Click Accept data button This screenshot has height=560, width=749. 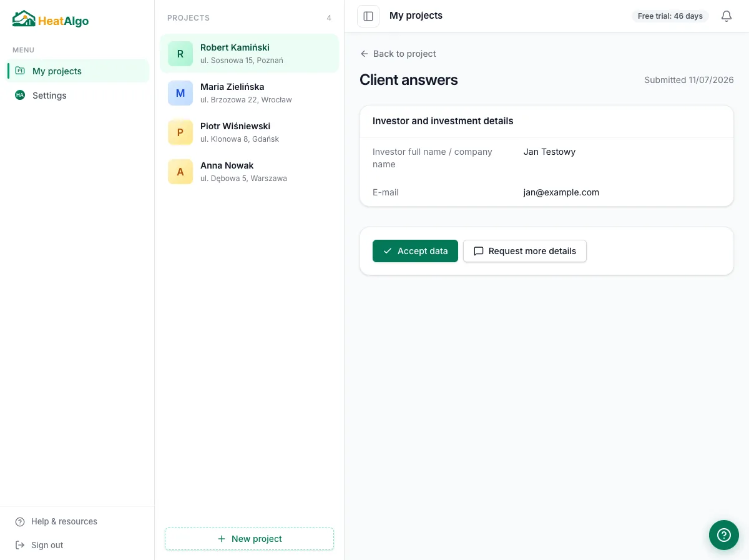415,251
